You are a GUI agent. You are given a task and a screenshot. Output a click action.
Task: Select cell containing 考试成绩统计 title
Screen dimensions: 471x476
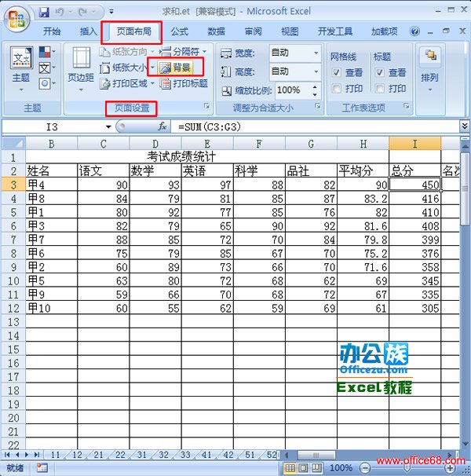pos(207,157)
